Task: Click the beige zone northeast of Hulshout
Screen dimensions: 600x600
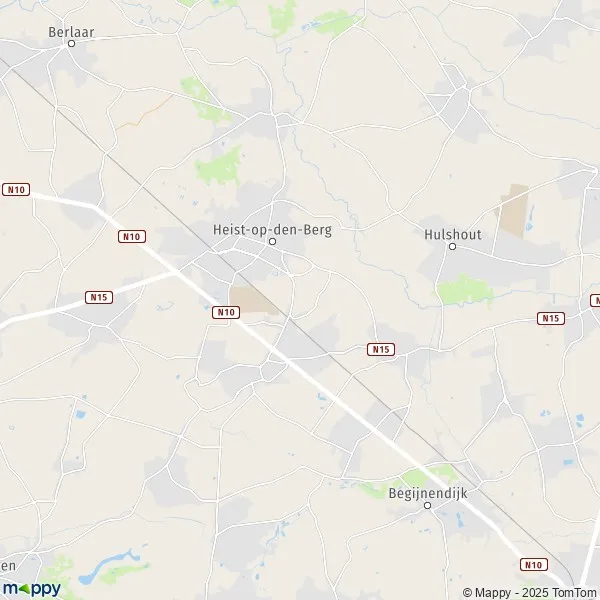Action: coord(514,211)
